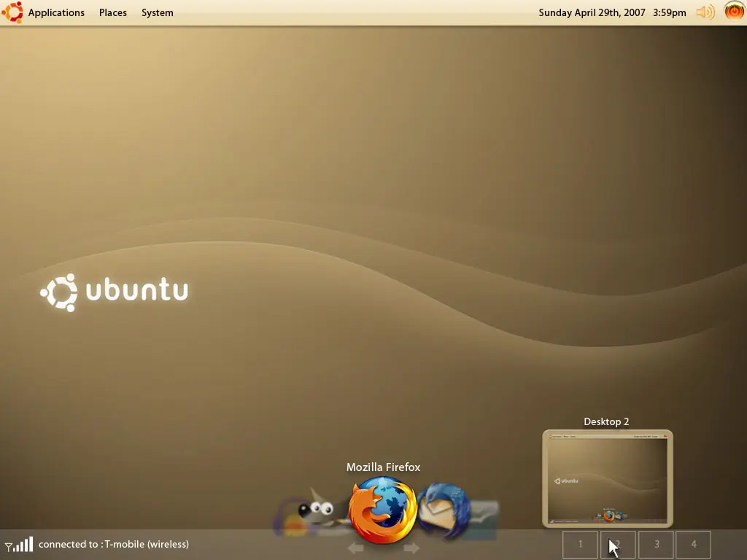The height and width of the screenshot is (560, 747).
Task: Click the Ubuntu session icon top-right corner
Action: pyautogui.click(x=734, y=12)
